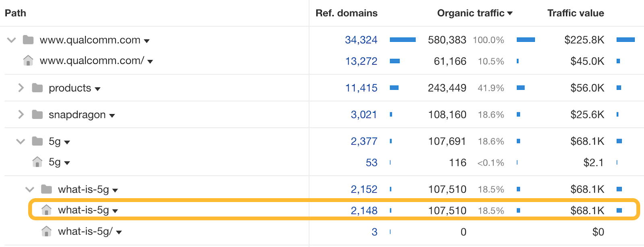
Task: Click organic traffic value 243,449
Action: click(447, 88)
